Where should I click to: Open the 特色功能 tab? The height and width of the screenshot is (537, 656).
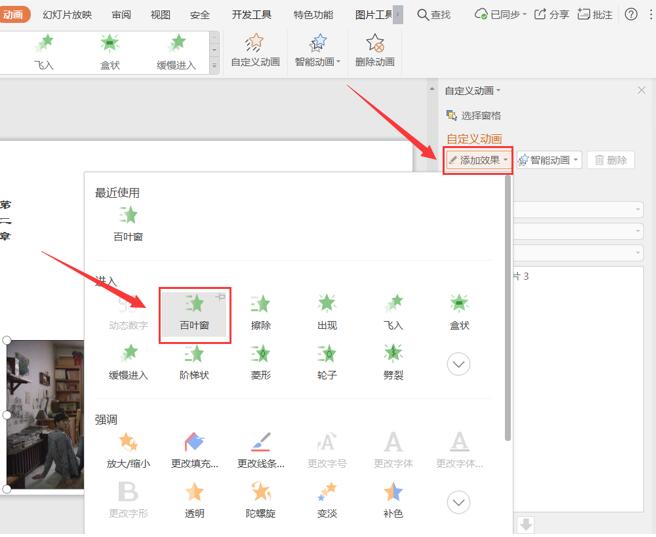point(313,15)
